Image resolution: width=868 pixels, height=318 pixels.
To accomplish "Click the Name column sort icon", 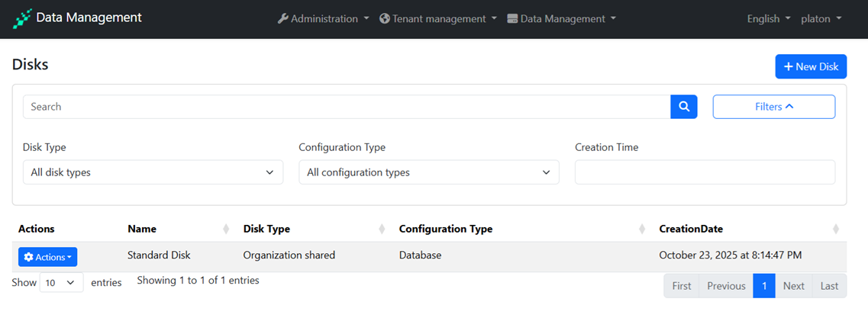I will [226, 229].
